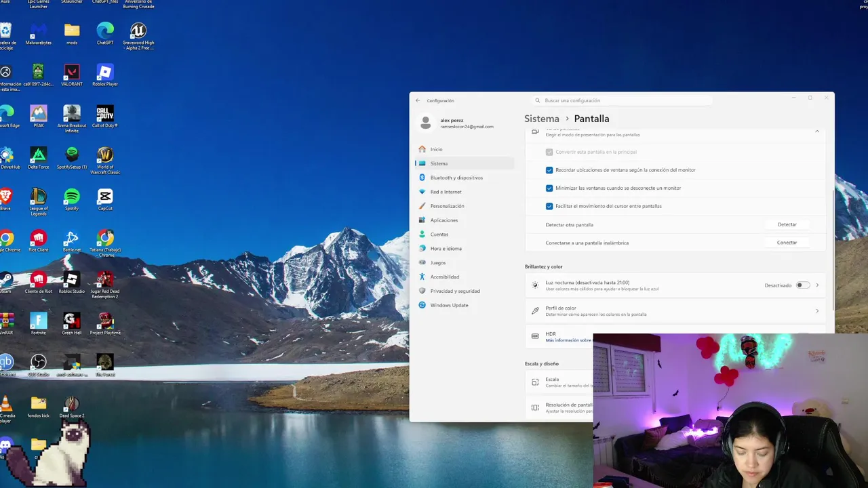Open Privacidad y seguridad section
This screenshot has width=868, height=488.
tap(464, 291)
